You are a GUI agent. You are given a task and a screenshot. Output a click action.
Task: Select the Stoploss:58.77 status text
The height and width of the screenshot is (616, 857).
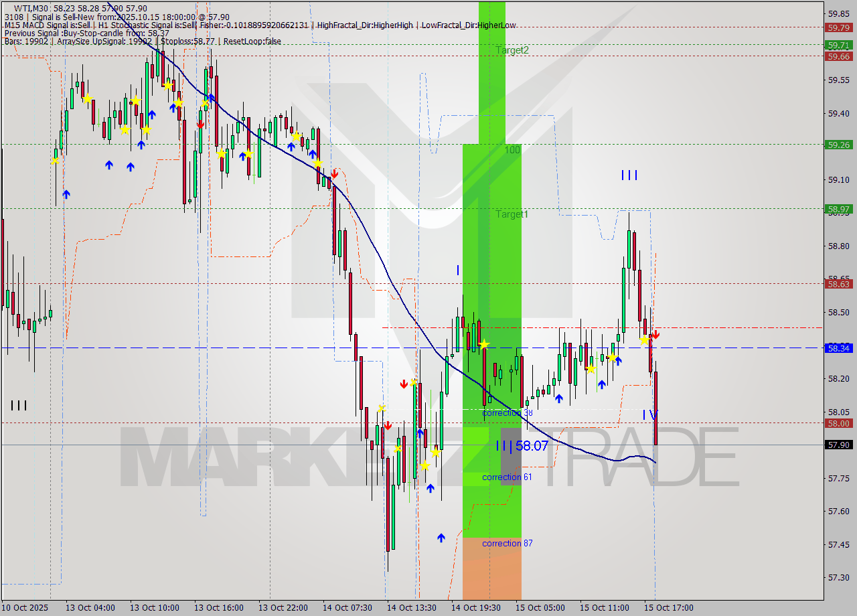tap(189, 42)
